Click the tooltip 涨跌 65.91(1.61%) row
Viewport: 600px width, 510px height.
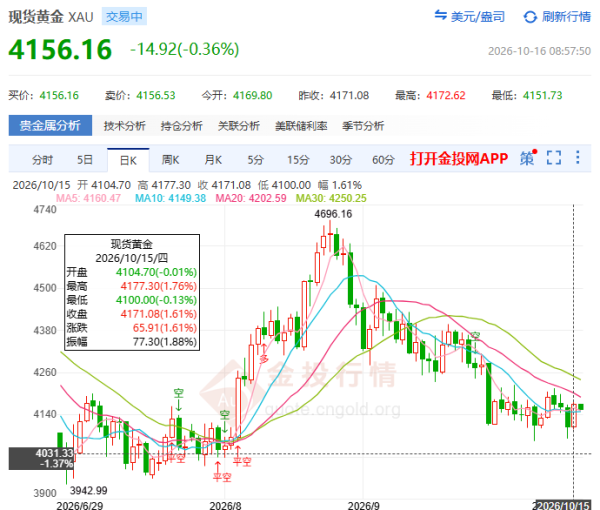[x=132, y=328]
